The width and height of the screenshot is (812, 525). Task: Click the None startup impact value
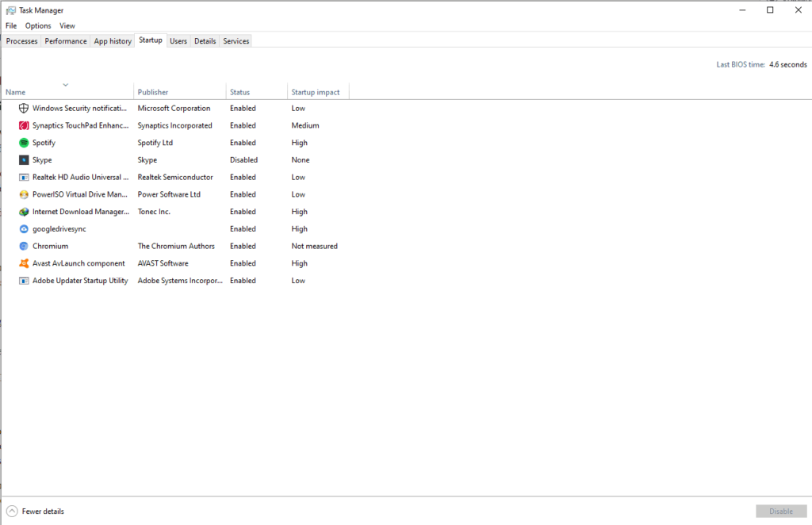[301, 160]
